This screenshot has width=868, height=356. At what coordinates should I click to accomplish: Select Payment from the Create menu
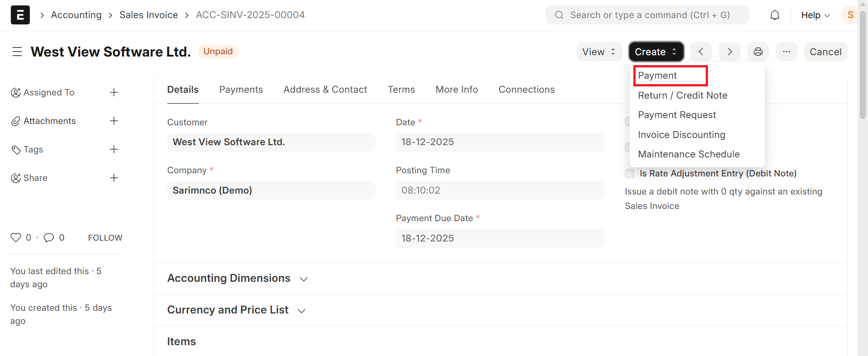pos(656,75)
